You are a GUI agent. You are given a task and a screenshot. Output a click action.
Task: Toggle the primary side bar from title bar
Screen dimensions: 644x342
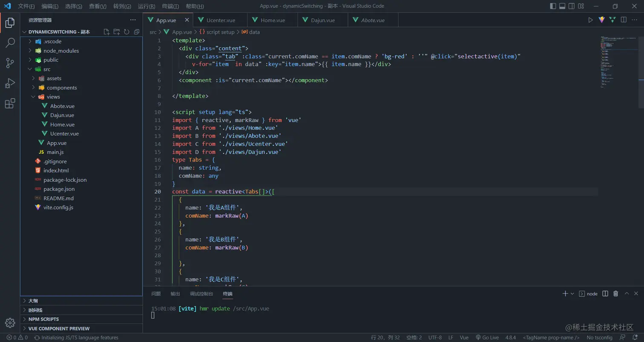553,6
